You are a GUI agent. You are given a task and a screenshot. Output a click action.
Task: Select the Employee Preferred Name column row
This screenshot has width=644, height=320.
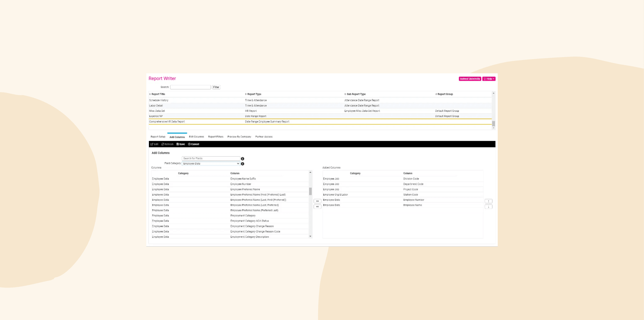click(245, 189)
